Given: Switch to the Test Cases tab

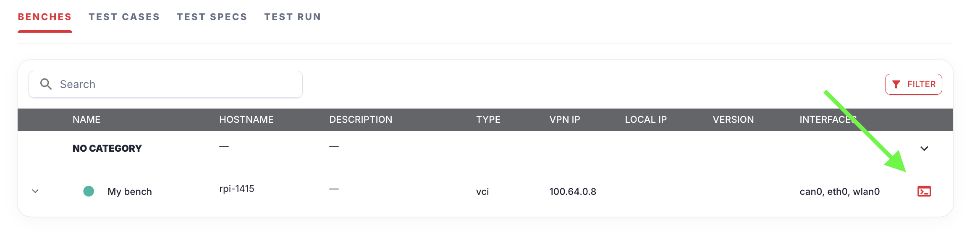Looking at the screenshot, I should click(124, 17).
